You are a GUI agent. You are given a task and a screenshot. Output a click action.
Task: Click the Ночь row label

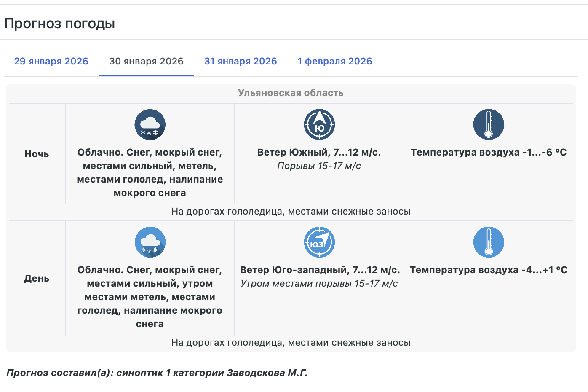[x=37, y=154]
